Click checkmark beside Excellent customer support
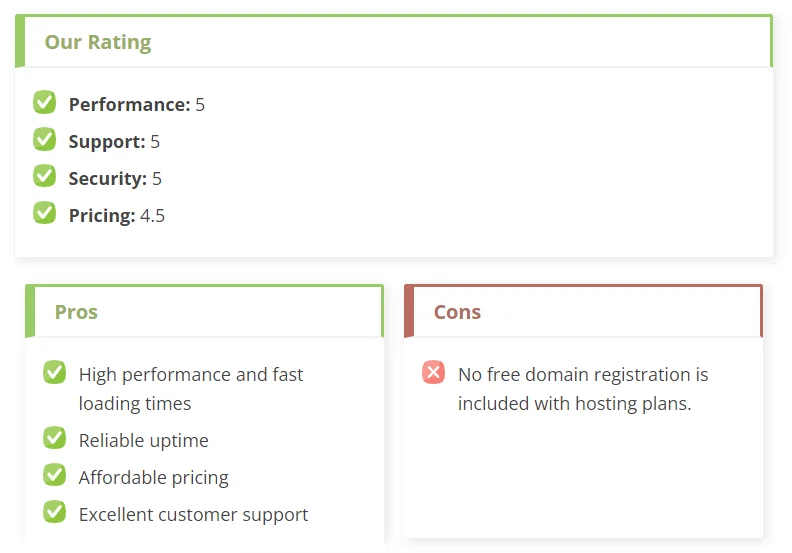This screenshot has height=553, width=792. pyautogui.click(x=55, y=512)
